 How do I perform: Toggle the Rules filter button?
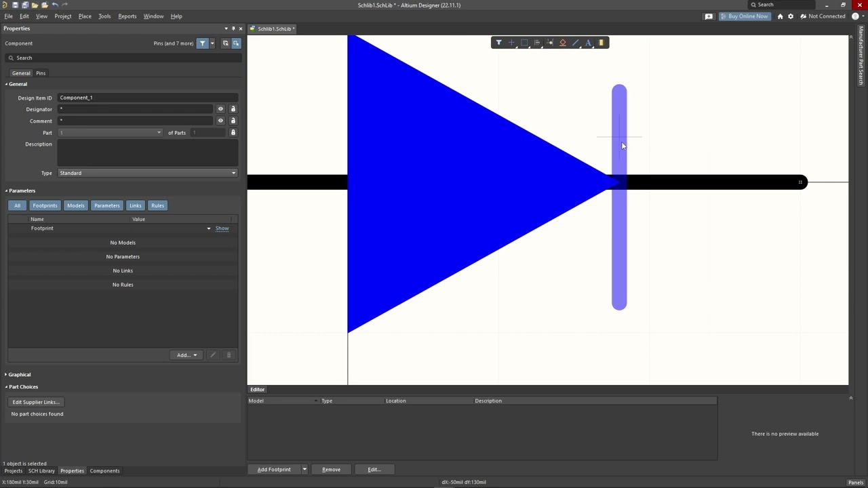point(157,205)
